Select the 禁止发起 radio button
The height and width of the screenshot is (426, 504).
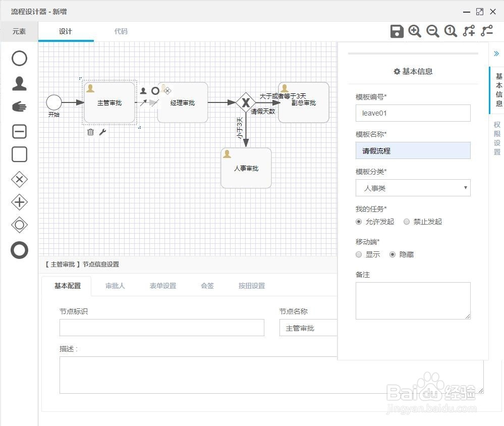point(407,222)
